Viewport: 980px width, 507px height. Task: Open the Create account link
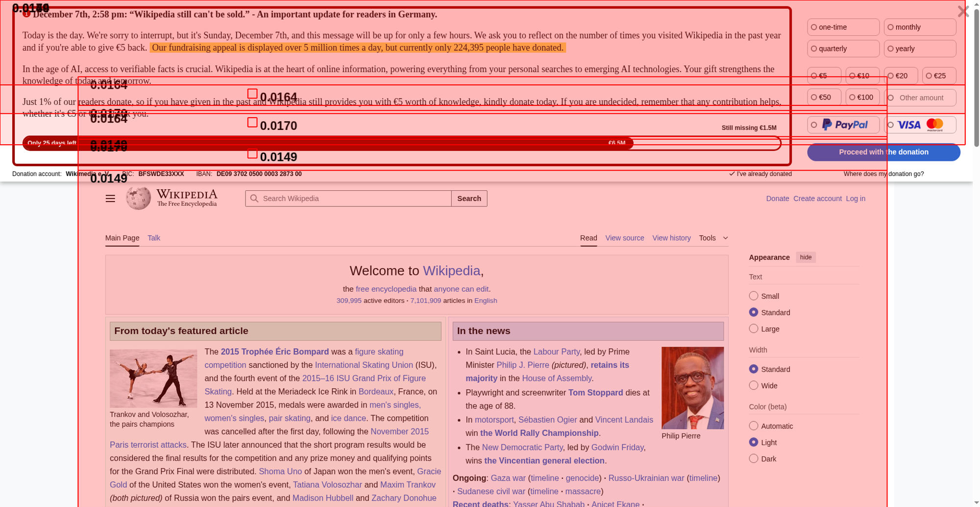pos(817,199)
